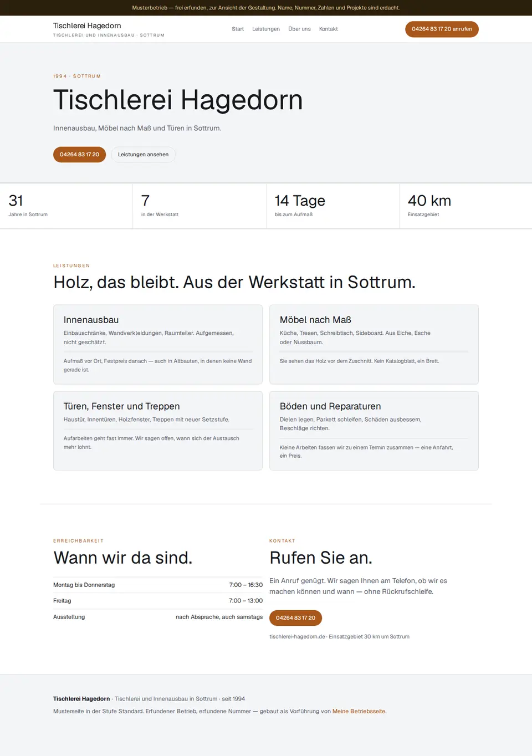Screen dimensions: 532x756
Task: Click the '04264 83 17 20 anrufen' header button
Action: coord(442,29)
